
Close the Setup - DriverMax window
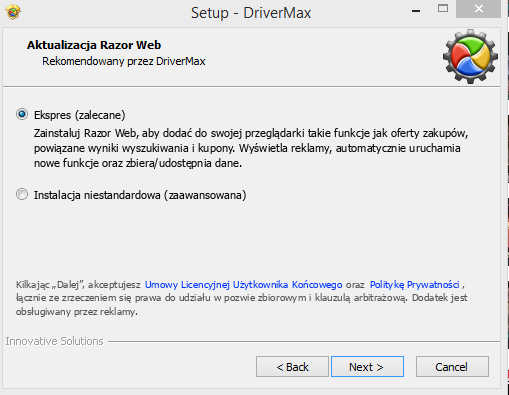pos(479,9)
